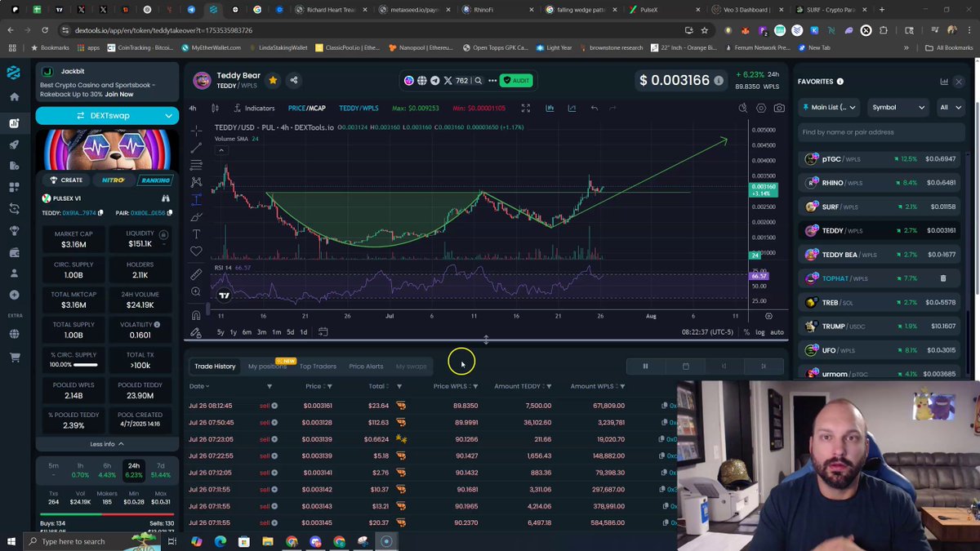Image resolution: width=980 pixels, height=551 pixels.
Task: Open the token's Telegram link icon
Action: click(x=434, y=80)
